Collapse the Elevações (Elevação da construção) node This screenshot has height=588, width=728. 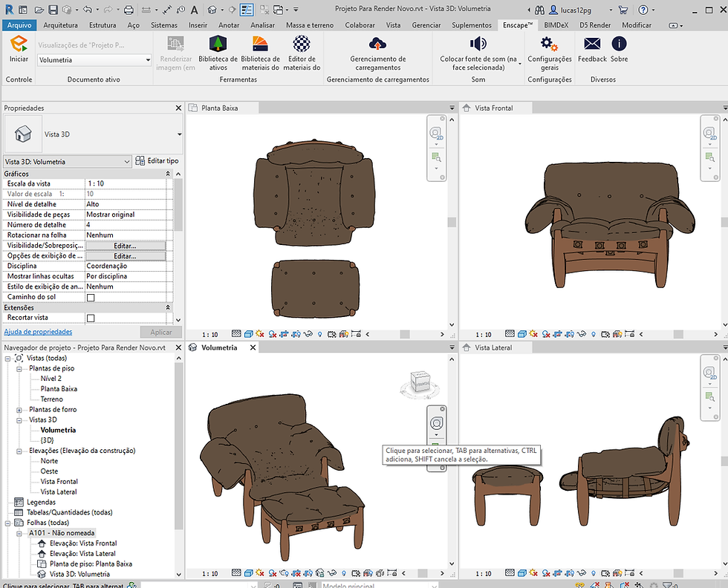tap(19, 451)
